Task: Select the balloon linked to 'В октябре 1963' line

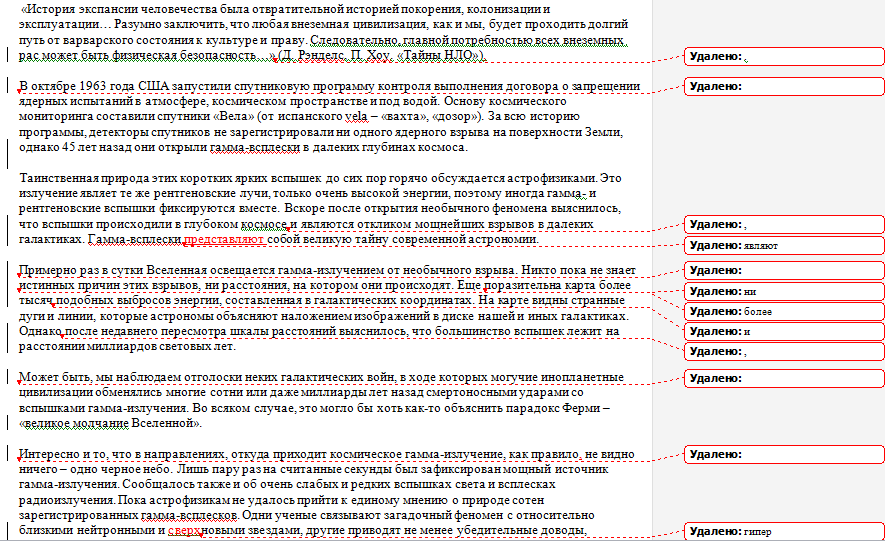Action: pyautogui.click(x=784, y=86)
